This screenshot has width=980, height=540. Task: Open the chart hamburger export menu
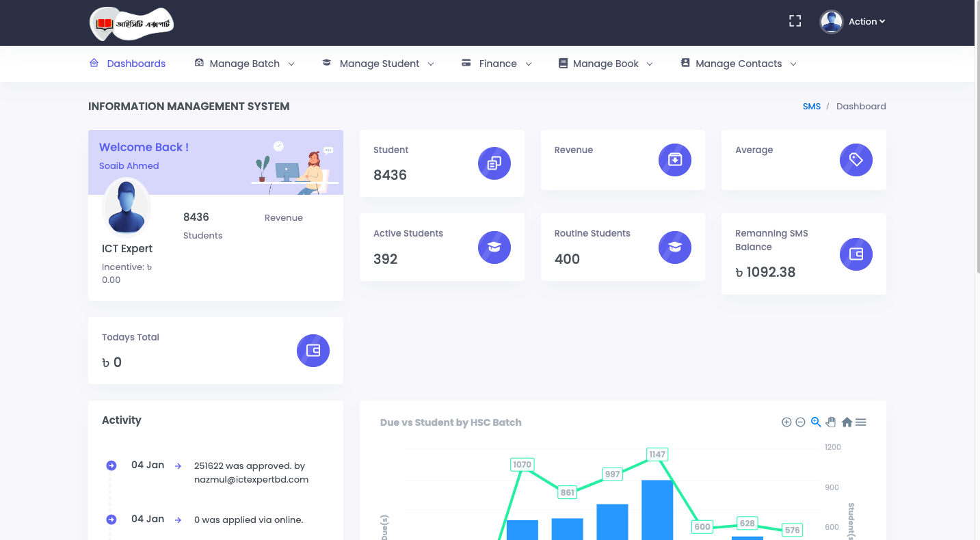click(x=861, y=422)
